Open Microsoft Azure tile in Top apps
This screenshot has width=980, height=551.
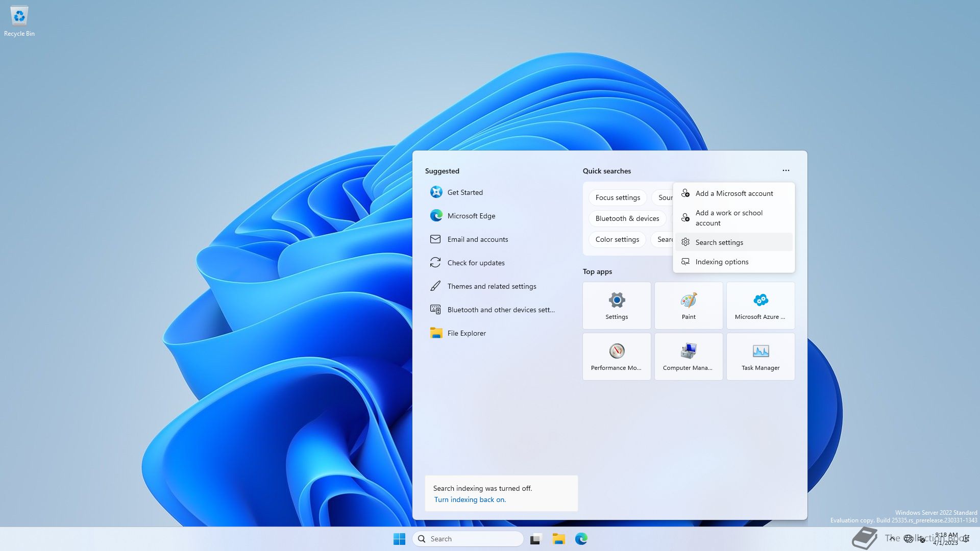pyautogui.click(x=761, y=306)
